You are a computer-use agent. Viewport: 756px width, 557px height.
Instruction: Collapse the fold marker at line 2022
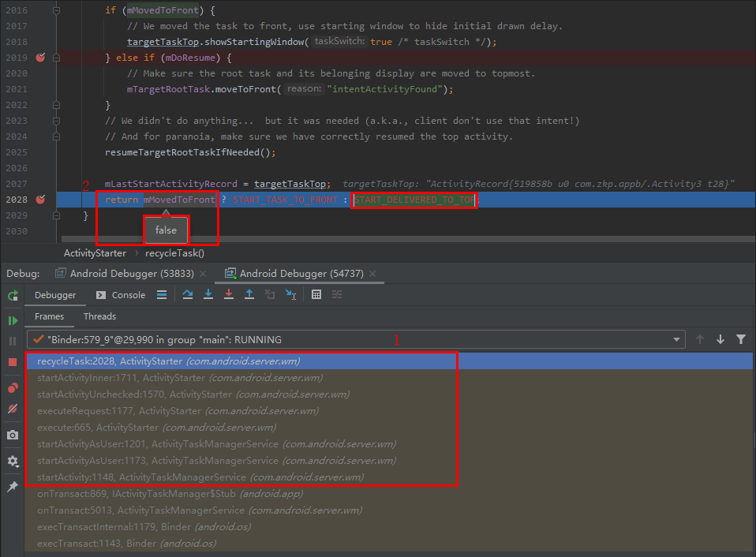pos(56,105)
